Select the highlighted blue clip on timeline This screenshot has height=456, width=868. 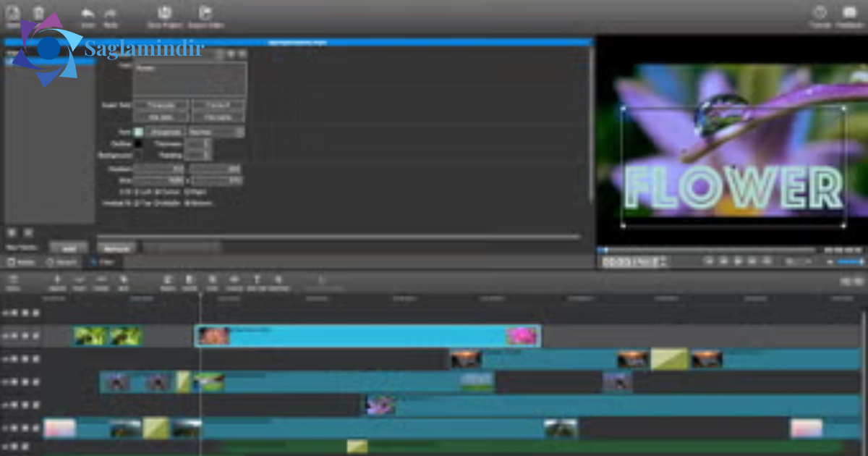point(367,335)
